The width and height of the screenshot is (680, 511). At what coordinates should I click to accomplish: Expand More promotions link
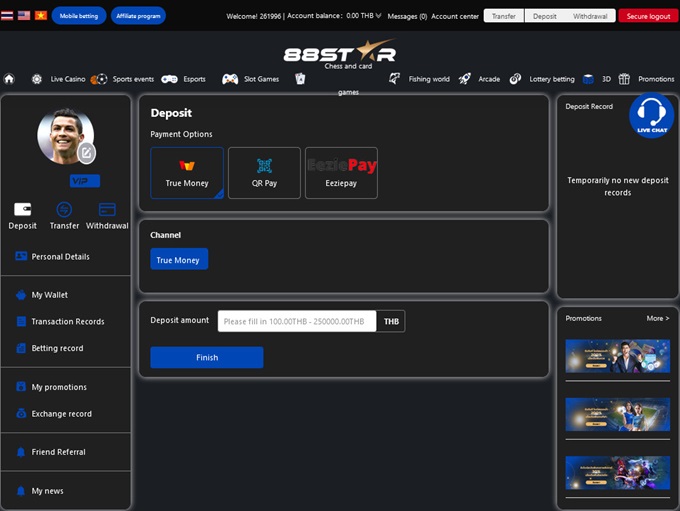[657, 318]
